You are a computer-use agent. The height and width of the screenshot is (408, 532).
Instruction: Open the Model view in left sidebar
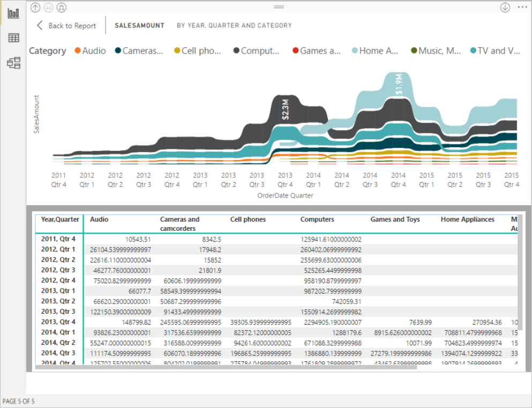(x=13, y=63)
